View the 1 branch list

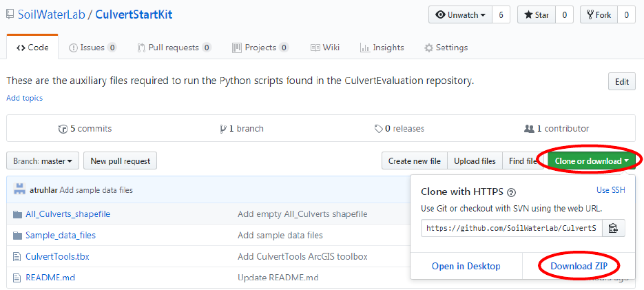[242, 129]
